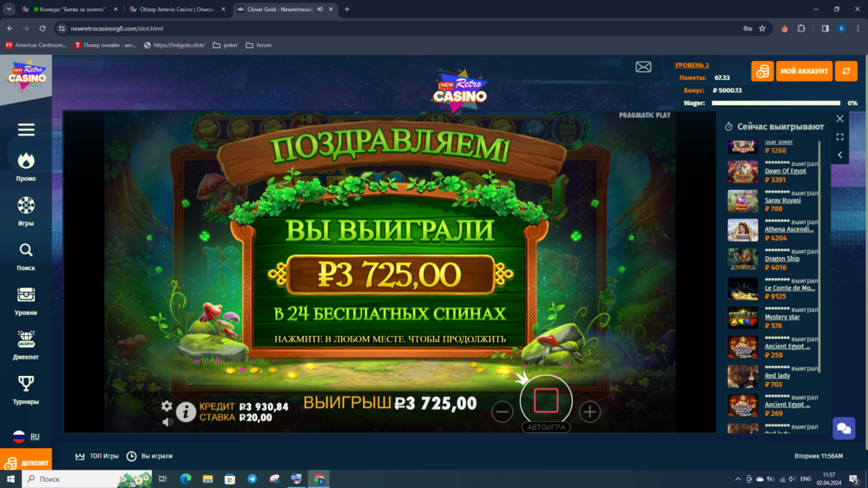Click the Le Comte de Monte thumbnail

tap(743, 288)
